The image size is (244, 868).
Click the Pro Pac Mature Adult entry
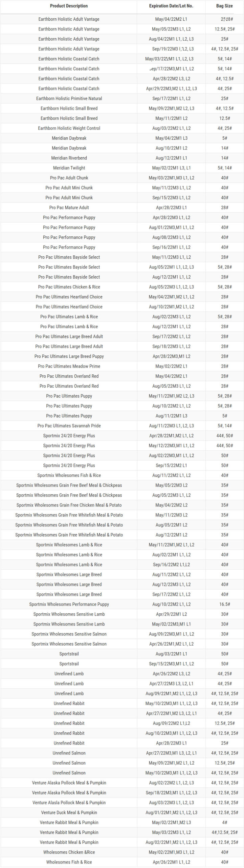[x=69, y=208]
